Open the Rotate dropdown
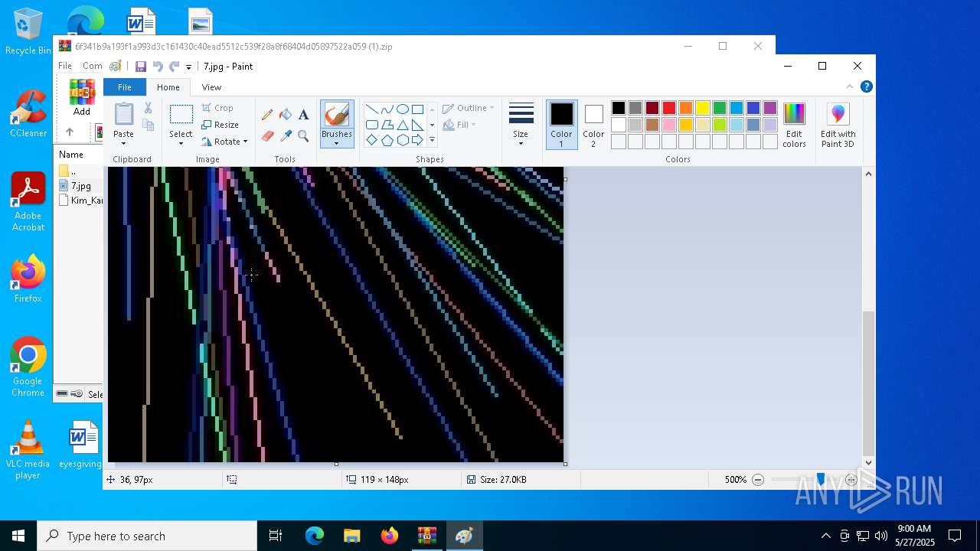The image size is (980, 551). point(224,142)
